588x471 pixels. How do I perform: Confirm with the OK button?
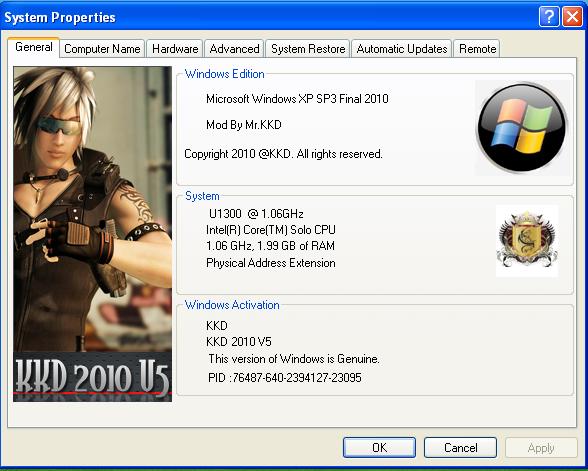(x=379, y=447)
